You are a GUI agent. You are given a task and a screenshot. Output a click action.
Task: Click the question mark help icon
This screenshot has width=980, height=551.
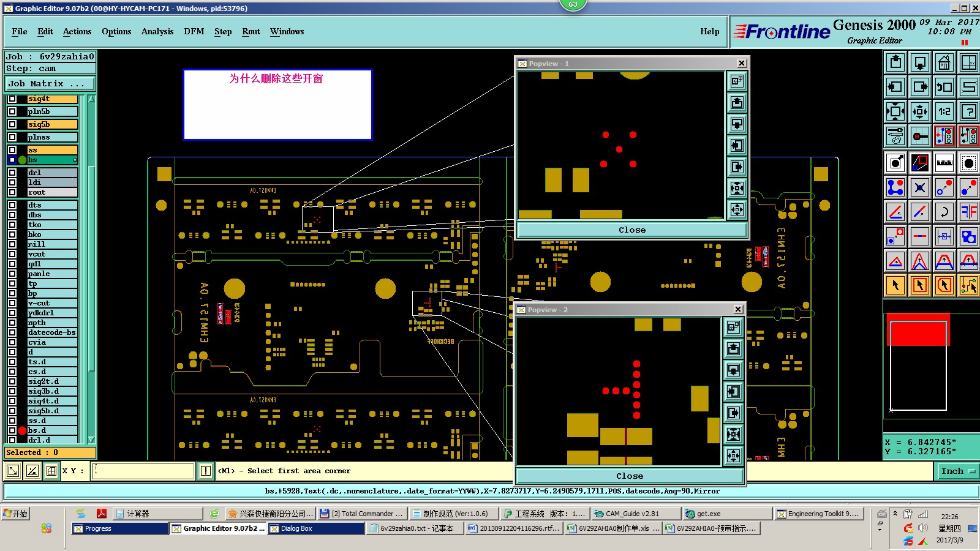click(x=968, y=111)
